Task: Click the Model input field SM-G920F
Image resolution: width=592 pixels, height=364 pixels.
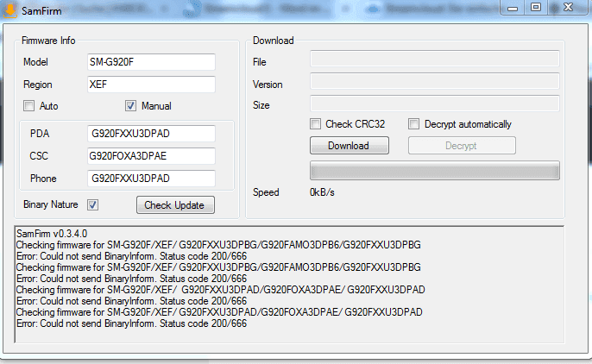Action: [x=151, y=62]
